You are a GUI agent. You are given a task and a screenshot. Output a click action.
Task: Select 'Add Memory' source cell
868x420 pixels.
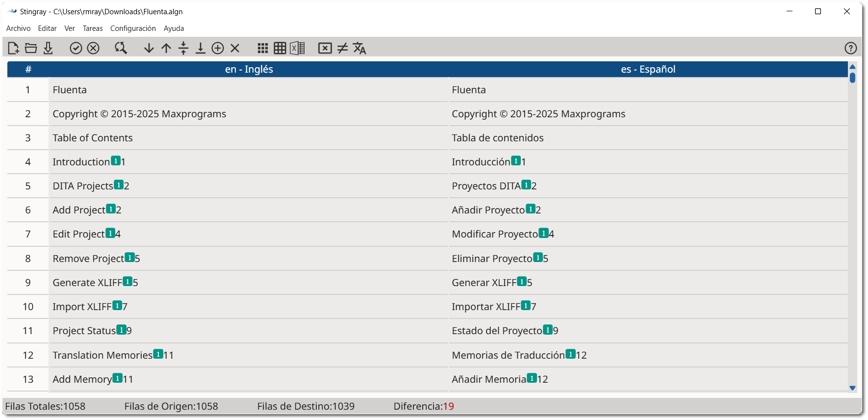point(249,379)
